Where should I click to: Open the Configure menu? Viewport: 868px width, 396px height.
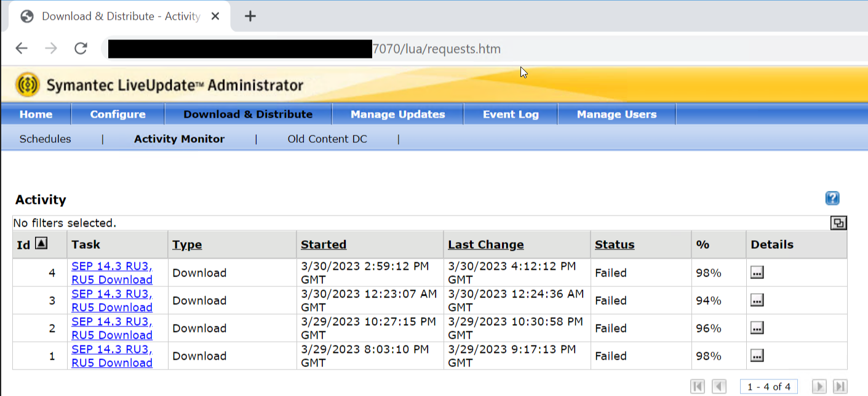(x=117, y=115)
